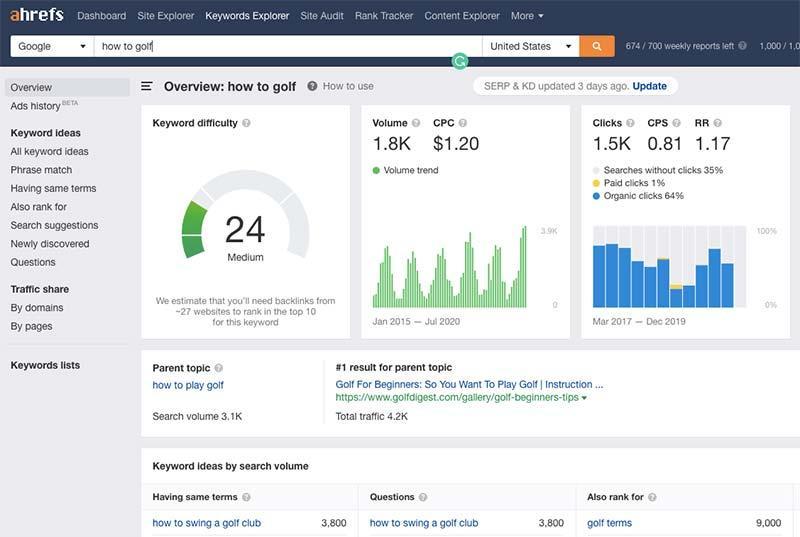The width and height of the screenshot is (800, 537).
Task: Click the How to use link
Action: [x=348, y=86]
